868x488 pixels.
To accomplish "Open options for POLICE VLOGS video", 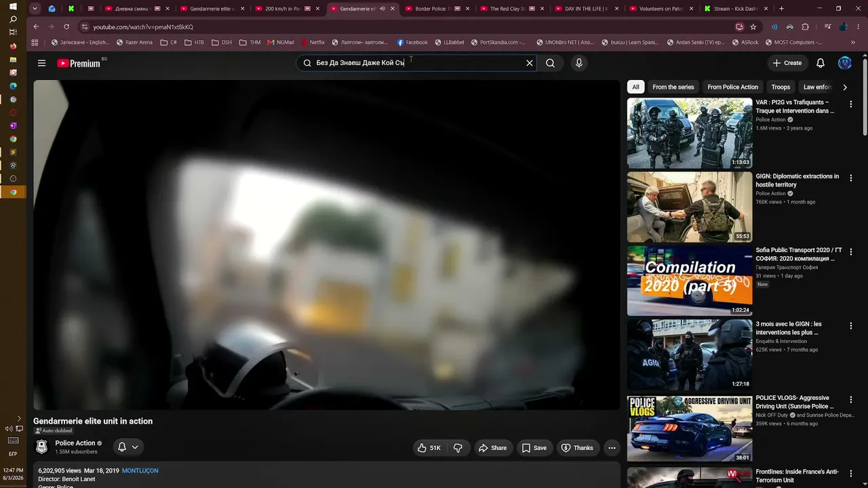I will tap(851, 399).
